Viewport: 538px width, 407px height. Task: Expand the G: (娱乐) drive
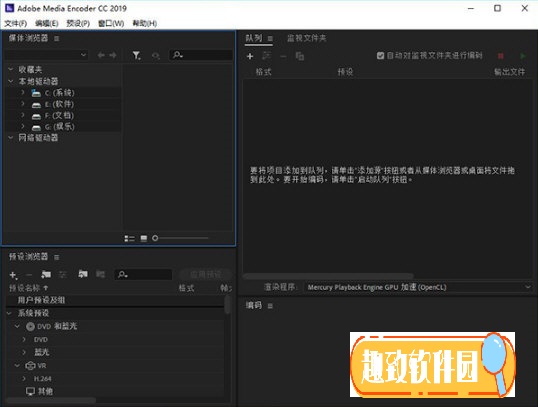(x=23, y=126)
